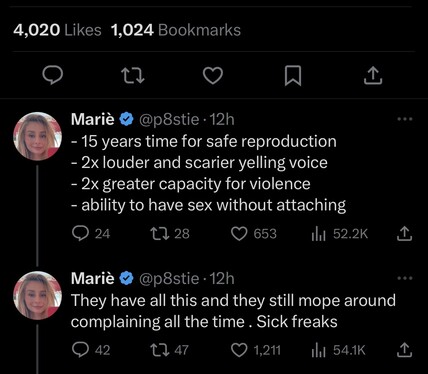Share the main post via the share icon

pyautogui.click(x=373, y=76)
